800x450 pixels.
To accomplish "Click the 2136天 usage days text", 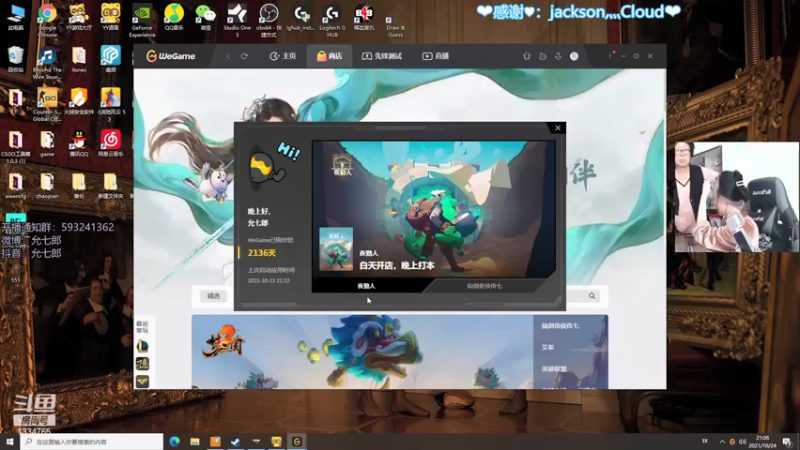I will pyautogui.click(x=262, y=253).
